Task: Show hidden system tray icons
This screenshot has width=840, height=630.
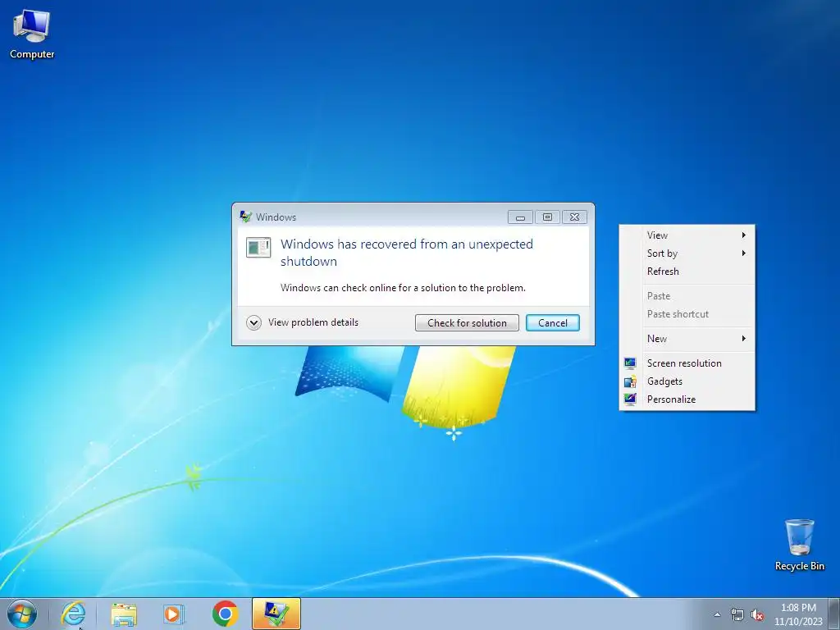Action: tap(717, 615)
